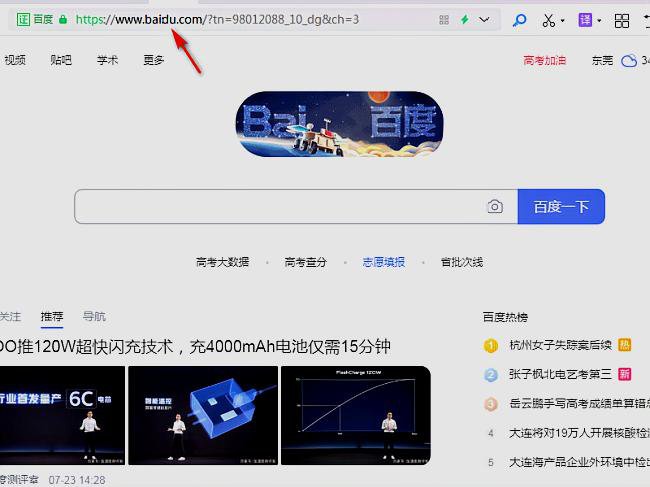Switch to the 关注 feed tab
The image size is (650, 487).
coord(10,317)
